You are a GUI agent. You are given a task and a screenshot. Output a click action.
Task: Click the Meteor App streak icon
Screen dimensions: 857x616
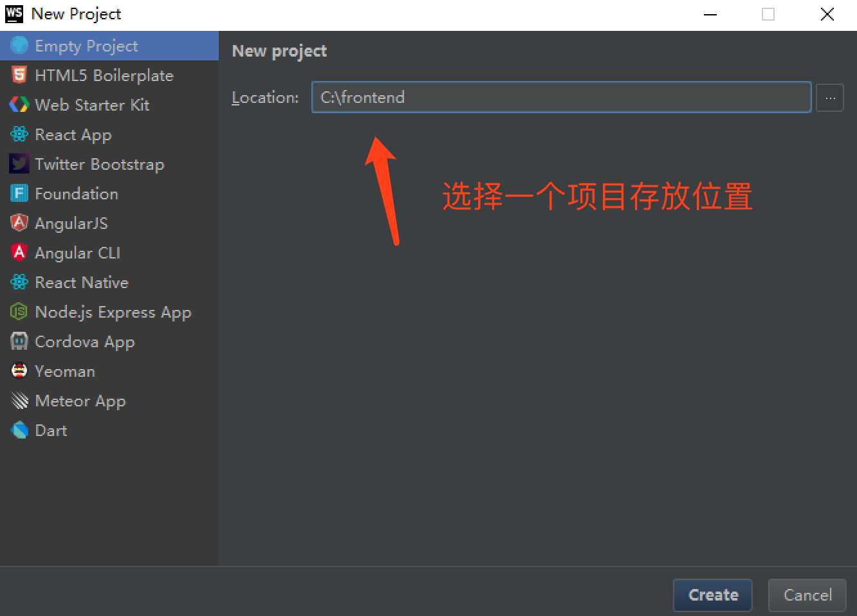click(19, 401)
